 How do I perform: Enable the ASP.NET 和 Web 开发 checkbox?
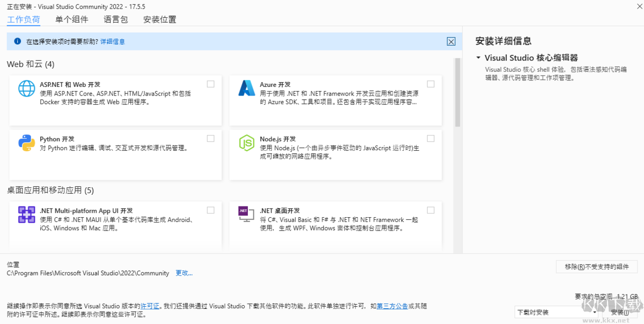[210, 84]
